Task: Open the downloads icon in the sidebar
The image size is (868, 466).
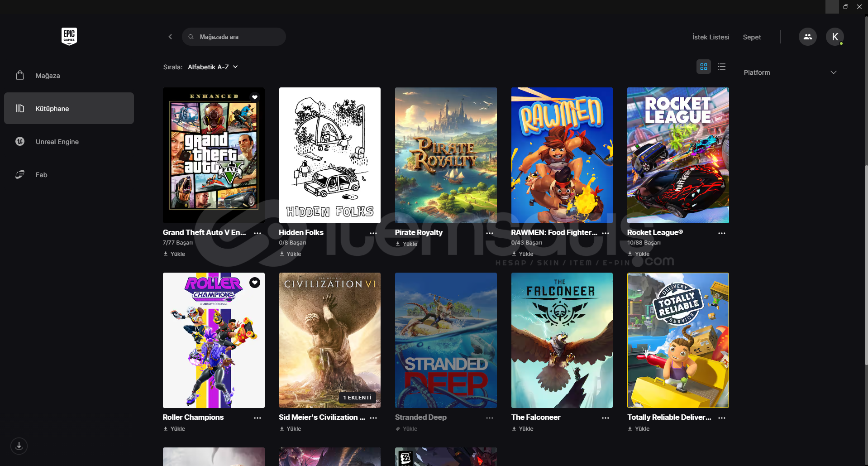Action: [x=19, y=446]
